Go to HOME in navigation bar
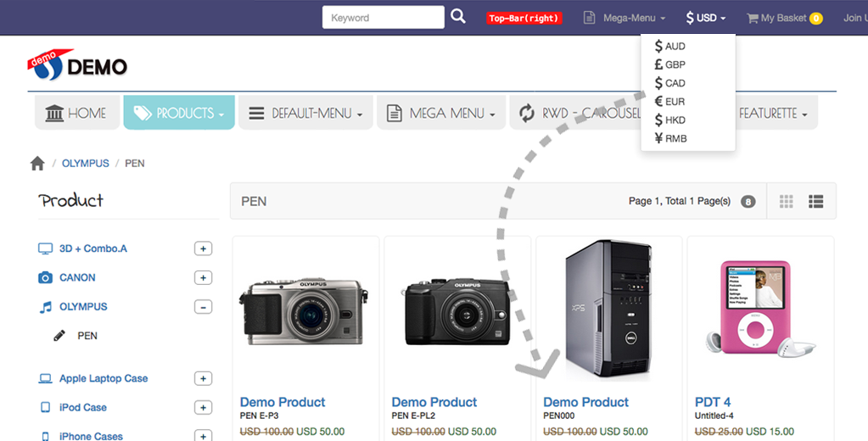The image size is (868, 441). click(77, 112)
